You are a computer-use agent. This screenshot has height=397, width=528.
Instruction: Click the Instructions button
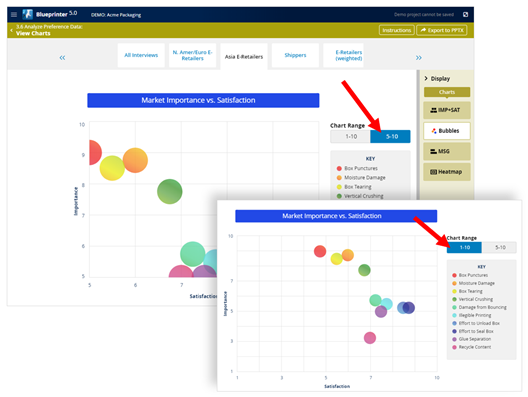pos(396,30)
